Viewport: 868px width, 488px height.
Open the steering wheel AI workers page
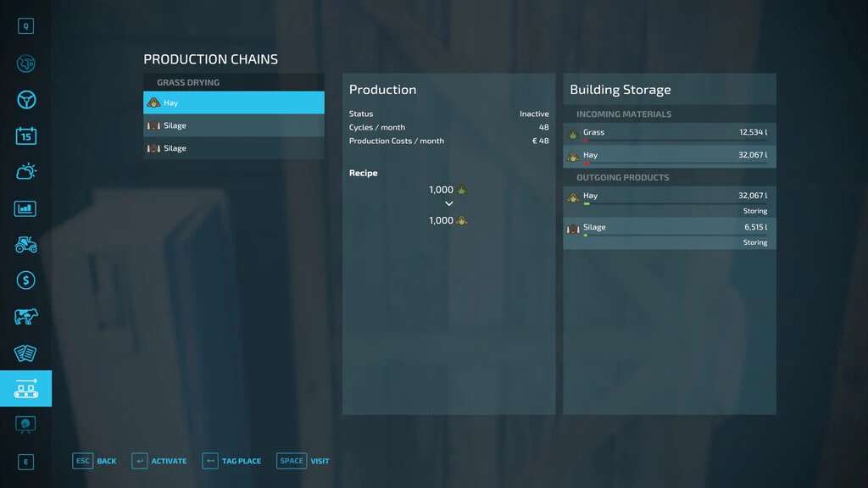click(x=25, y=100)
